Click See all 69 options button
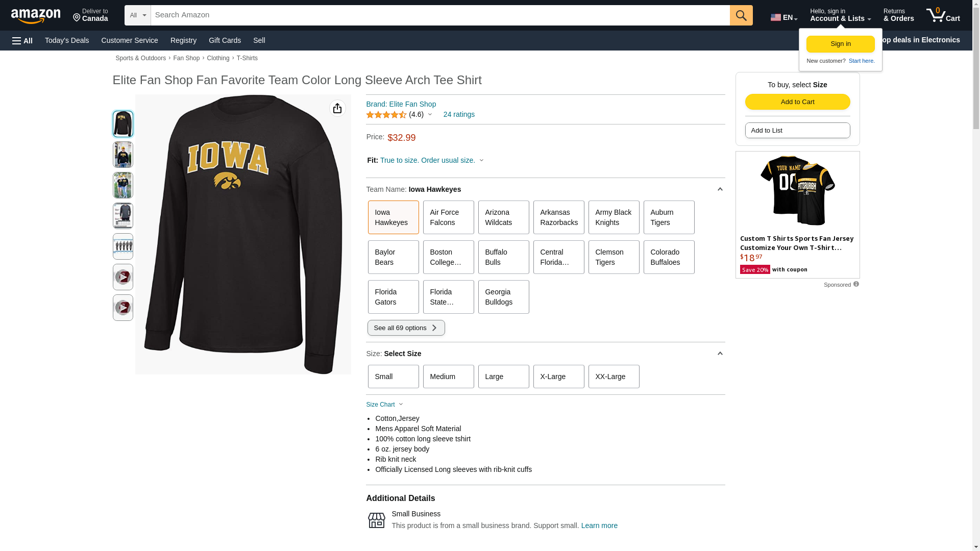 [x=406, y=328]
